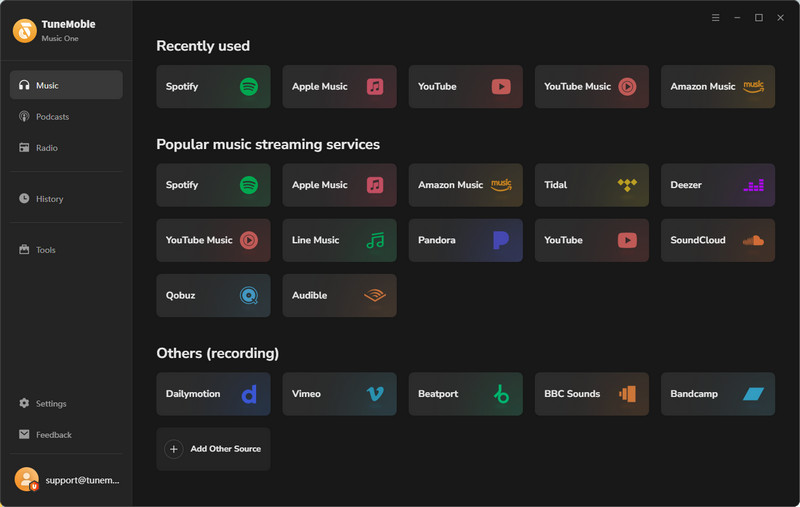Viewport: 800px width, 507px height.
Task: Open Settings in the sidebar
Action: 66,403
